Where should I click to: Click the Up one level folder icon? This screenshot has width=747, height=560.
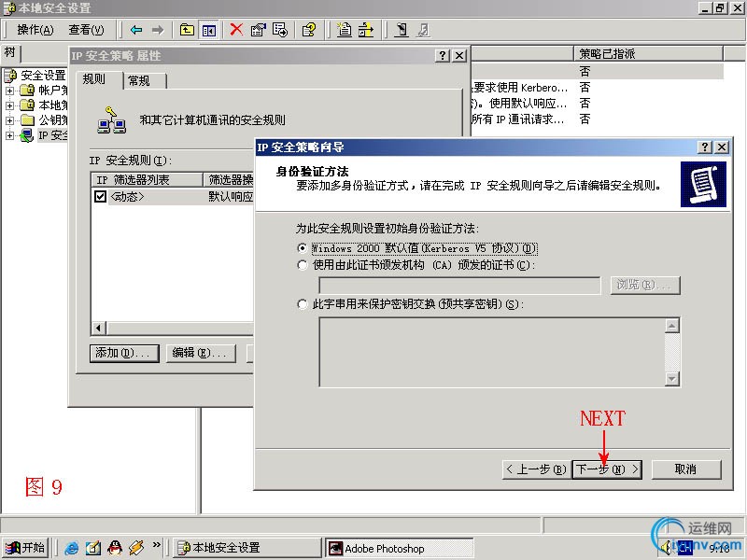click(x=187, y=30)
